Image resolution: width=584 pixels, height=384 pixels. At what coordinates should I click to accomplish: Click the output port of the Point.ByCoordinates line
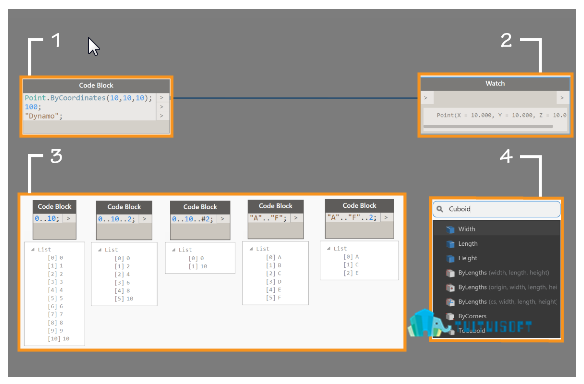coord(162,98)
